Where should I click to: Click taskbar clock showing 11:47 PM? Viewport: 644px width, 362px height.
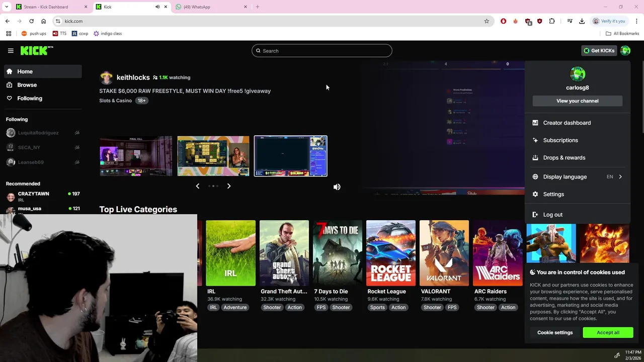(x=633, y=355)
